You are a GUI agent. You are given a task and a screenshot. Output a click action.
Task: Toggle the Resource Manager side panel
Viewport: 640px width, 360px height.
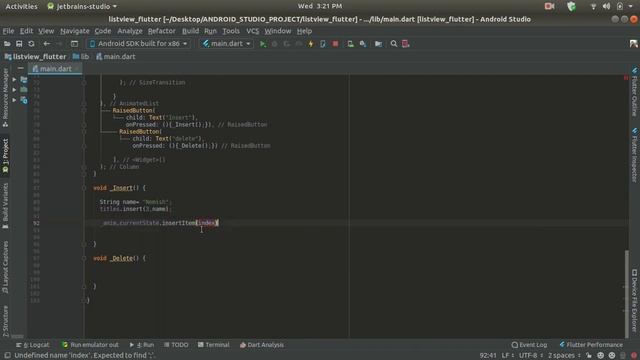coord(5,98)
